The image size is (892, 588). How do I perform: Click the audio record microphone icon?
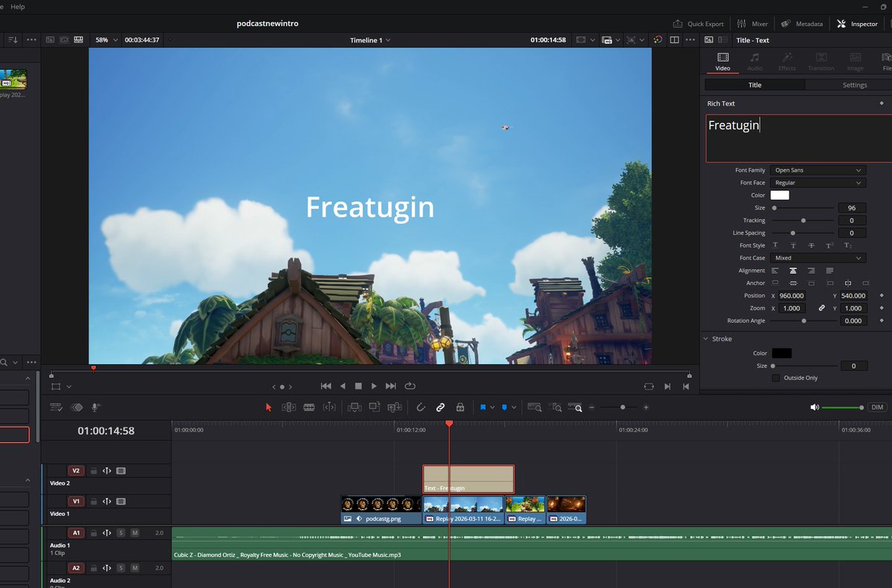95,407
